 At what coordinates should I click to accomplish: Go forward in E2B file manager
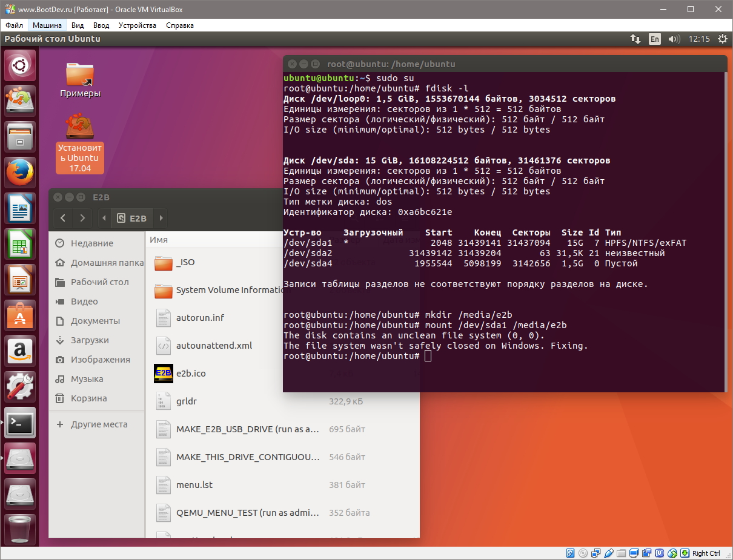pyautogui.click(x=82, y=218)
